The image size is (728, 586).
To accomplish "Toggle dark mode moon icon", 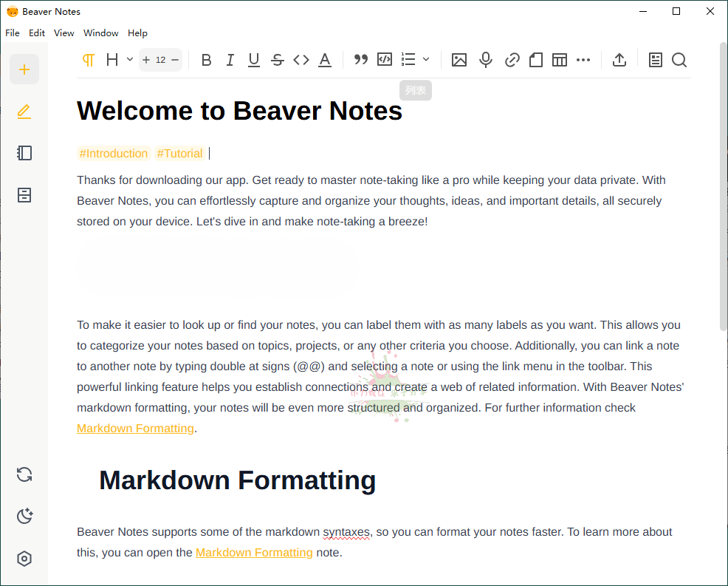I will [x=24, y=517].
